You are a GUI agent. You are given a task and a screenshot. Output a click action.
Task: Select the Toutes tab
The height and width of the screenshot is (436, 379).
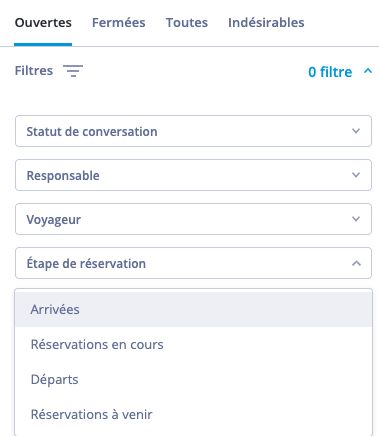[x=187, y=23]
